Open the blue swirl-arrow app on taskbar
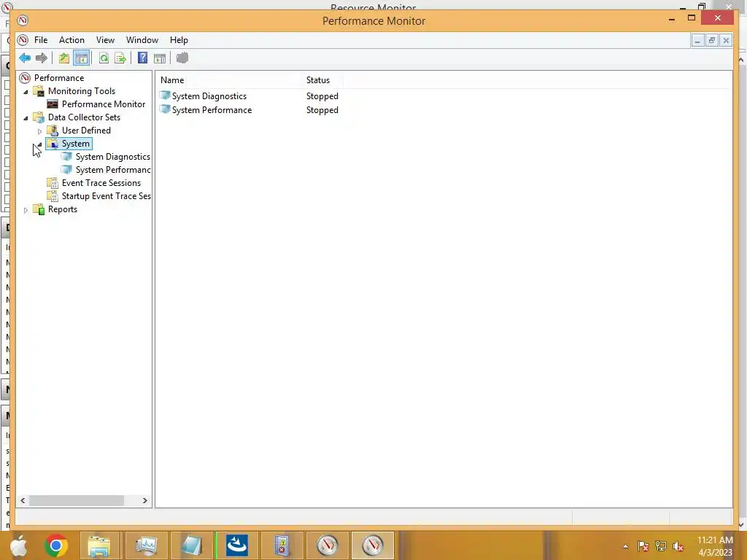The image size is (747, 560). click(x=237, y=545)
